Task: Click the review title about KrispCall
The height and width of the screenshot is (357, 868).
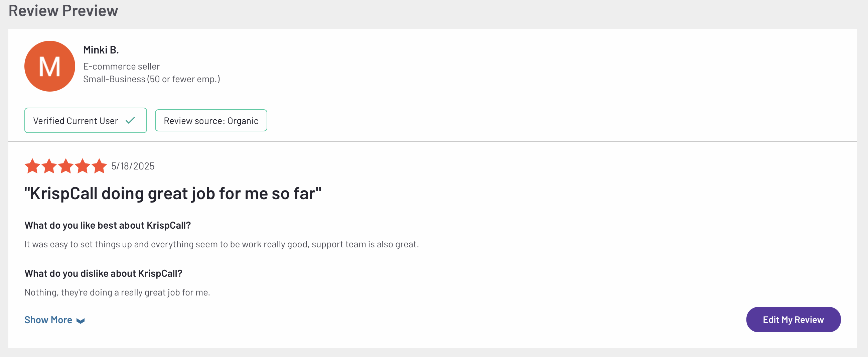Action: 173,194
